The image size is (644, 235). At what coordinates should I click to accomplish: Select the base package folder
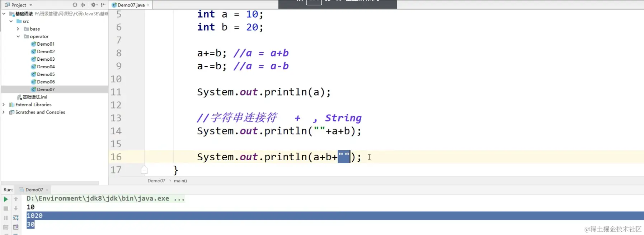32,29
